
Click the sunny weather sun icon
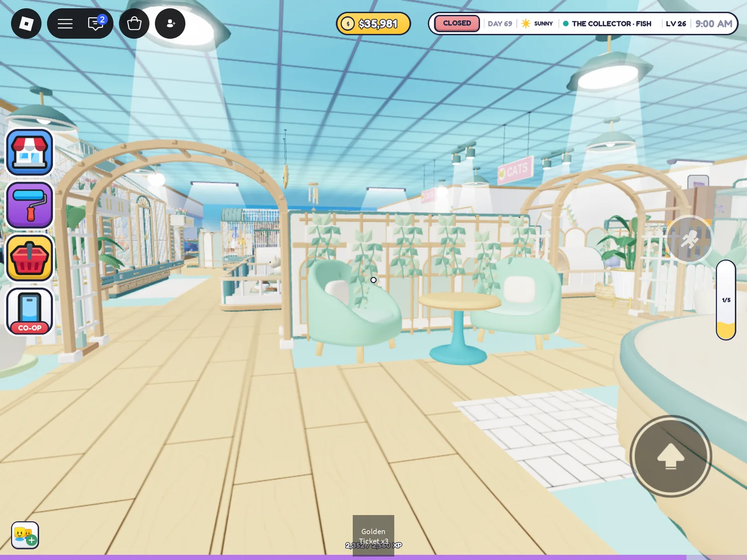(525, 23)
